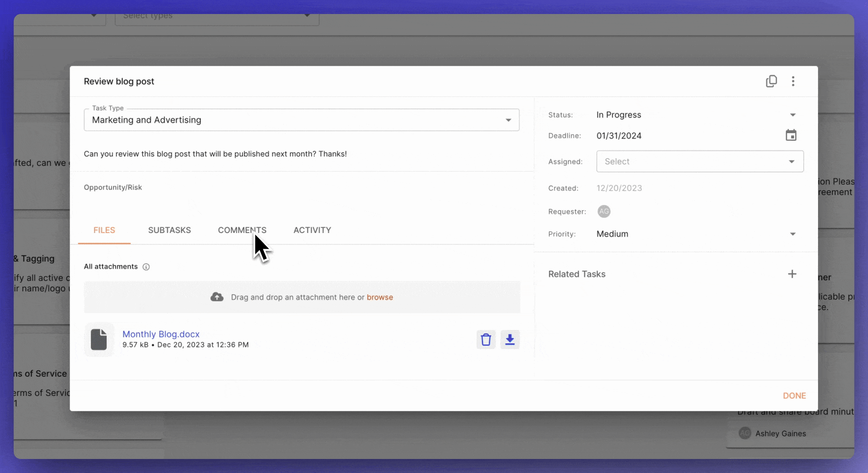Click the document file icon beside Monthly Blog.docx

tap(99, 339)
